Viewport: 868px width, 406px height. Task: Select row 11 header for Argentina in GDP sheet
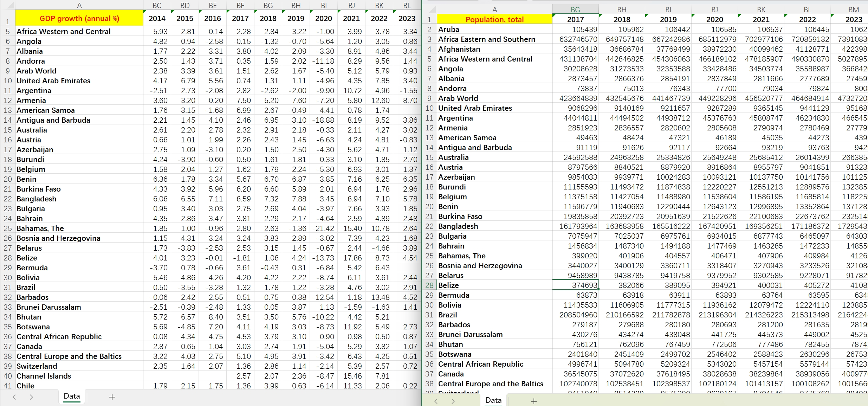(x=8, y=90)
